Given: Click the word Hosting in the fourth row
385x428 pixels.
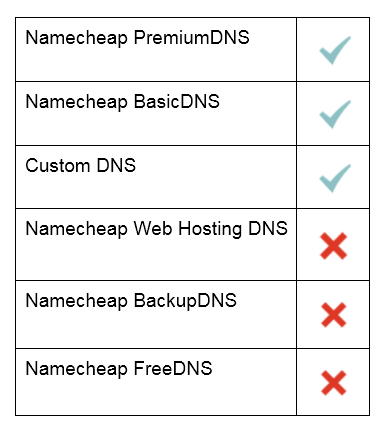Looking at the screenshot, I should 210,229.
